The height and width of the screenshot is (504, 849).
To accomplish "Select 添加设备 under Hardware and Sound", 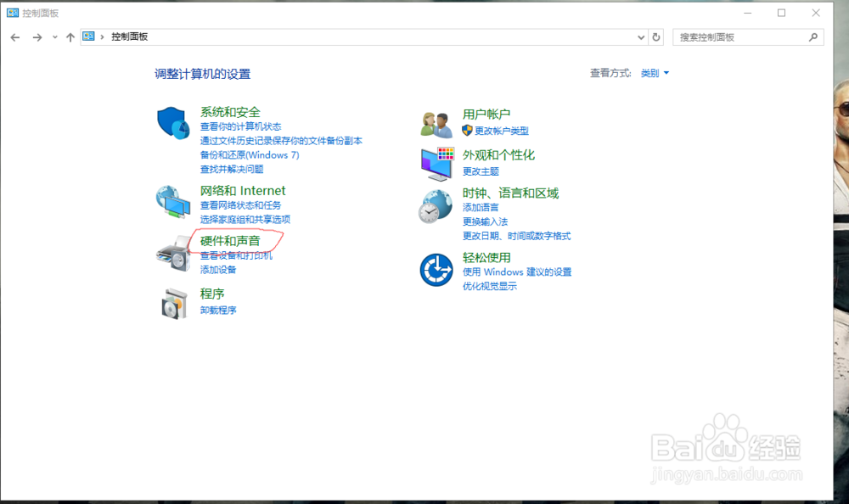I will [217, 269].
